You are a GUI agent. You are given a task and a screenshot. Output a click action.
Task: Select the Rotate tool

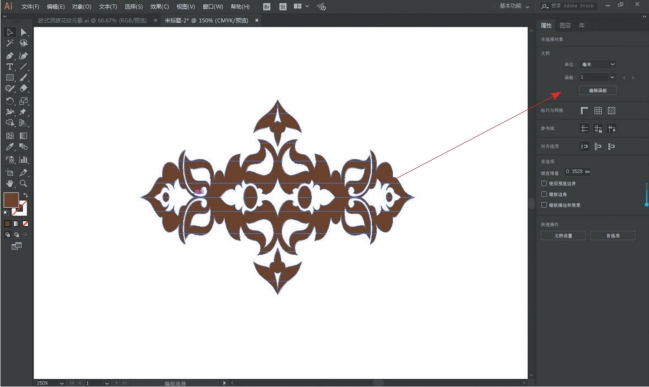pyautogui.click(x=10, y=101)
